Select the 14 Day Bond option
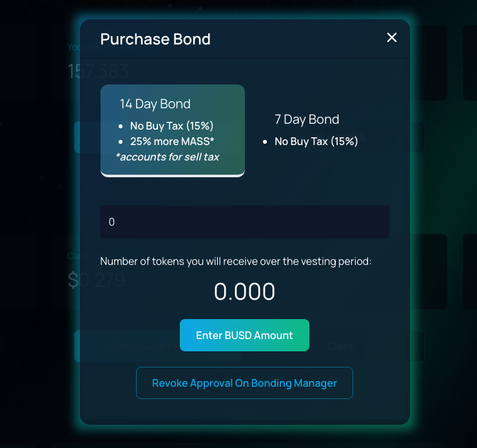Viewport: 477px width, 448px height. point(172,130)
